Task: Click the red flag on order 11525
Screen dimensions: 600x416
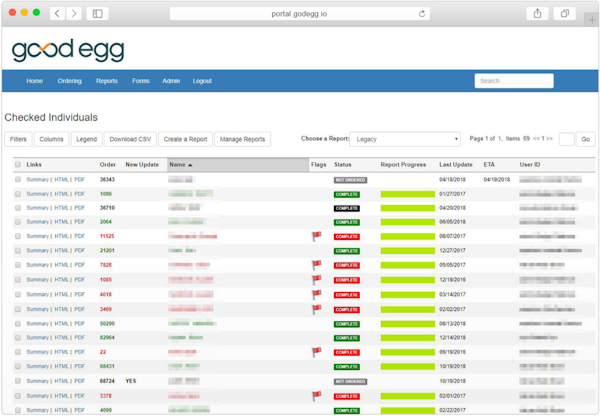Action: tap(316, 236)
